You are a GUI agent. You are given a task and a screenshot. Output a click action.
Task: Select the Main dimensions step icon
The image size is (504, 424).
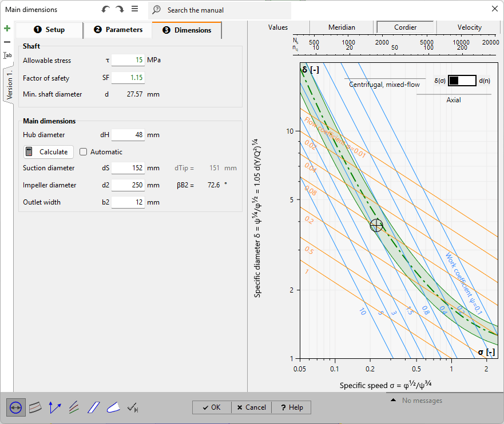tap(16, 407)
